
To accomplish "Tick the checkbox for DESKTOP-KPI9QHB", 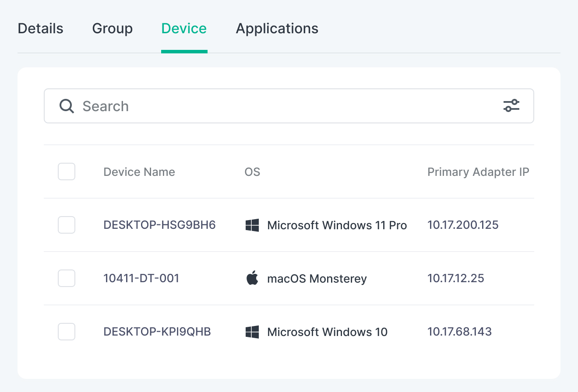I will click(x=67, y=332).
